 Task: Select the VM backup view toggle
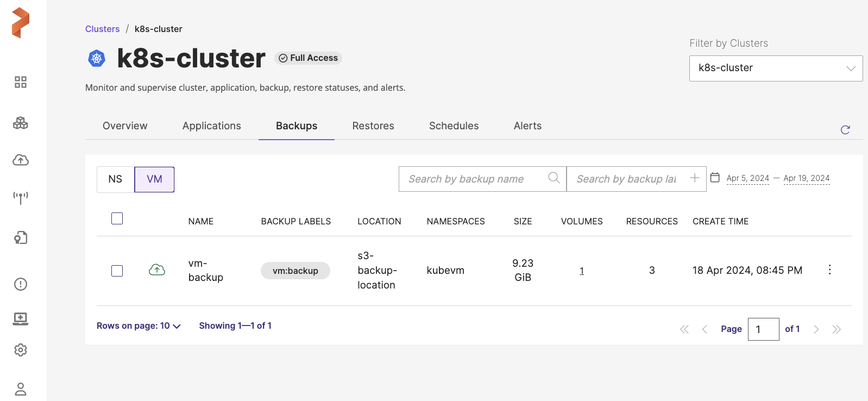tap(154, 179)
